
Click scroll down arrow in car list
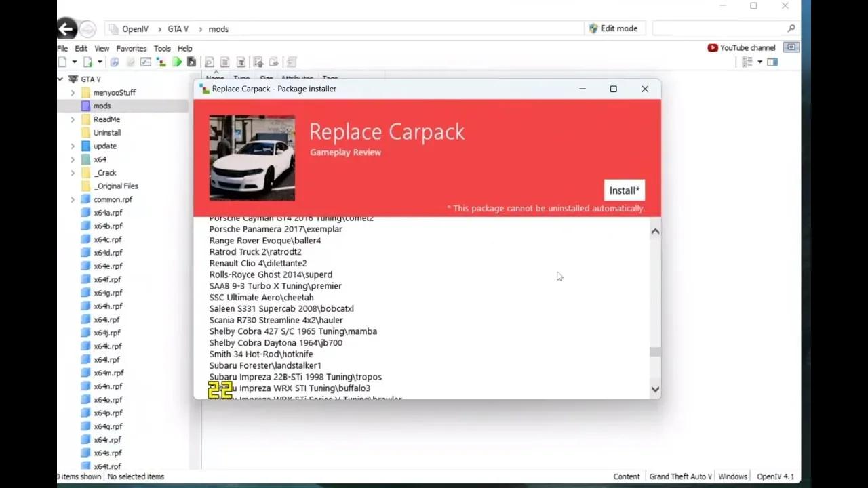tap(655, 389)
